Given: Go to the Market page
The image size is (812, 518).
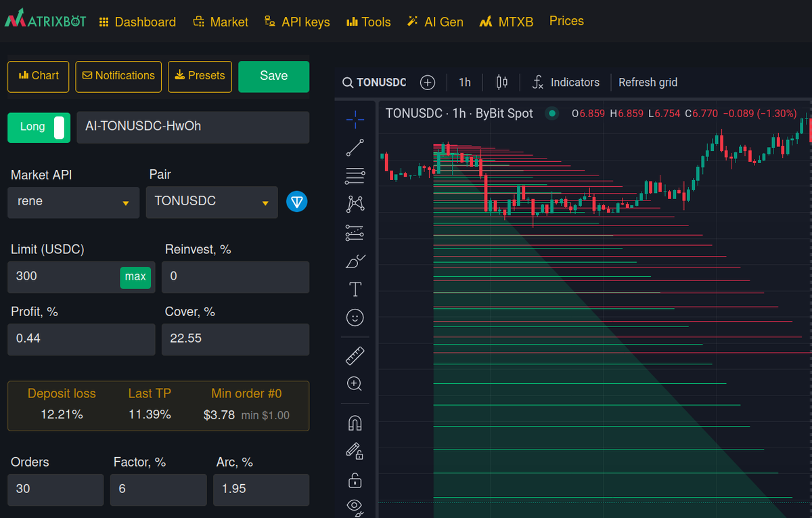Looking at the screenshot, I should click(x=221, y=22).
